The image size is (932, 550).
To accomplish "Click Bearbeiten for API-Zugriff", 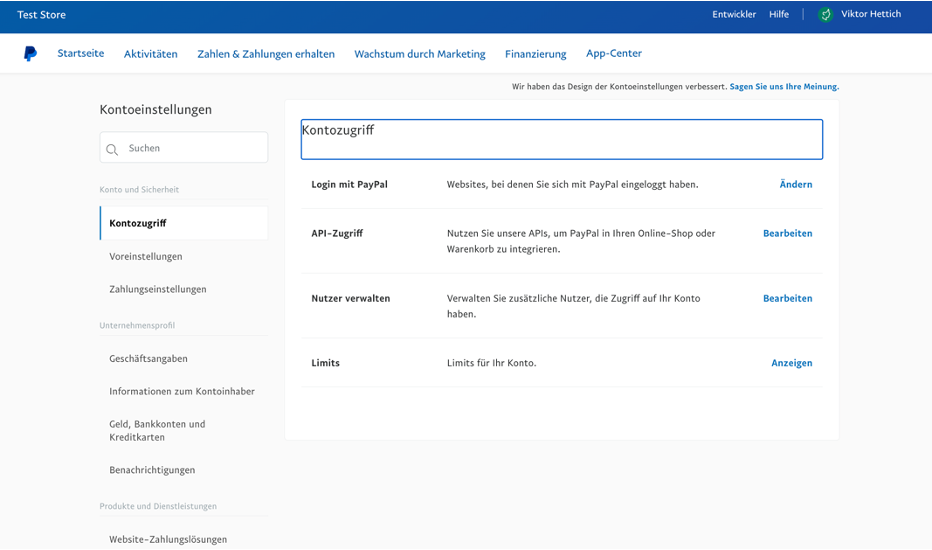I will click(788, 234).
